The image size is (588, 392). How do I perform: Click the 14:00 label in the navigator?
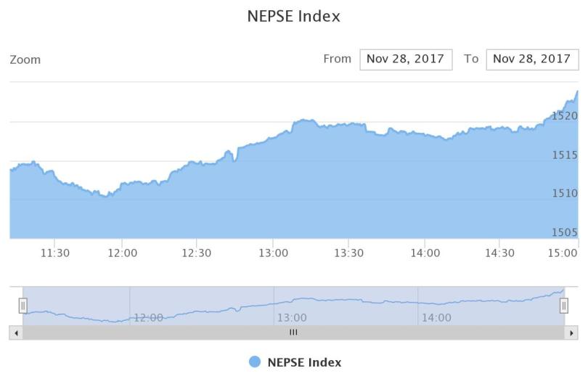[x=436, y=317]
